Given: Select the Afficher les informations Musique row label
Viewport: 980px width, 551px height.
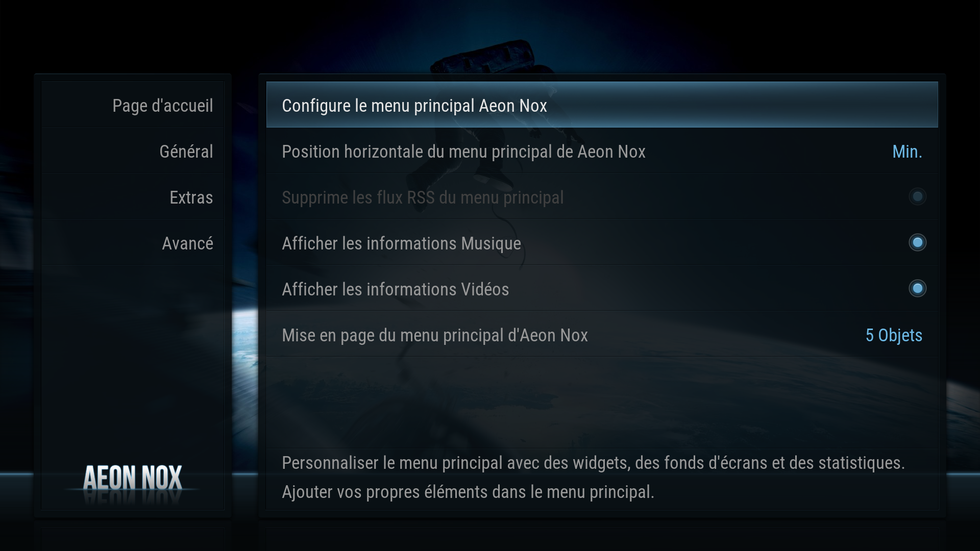Looking at the screenshot, I should pyautogui.click(x=401, y=244).
